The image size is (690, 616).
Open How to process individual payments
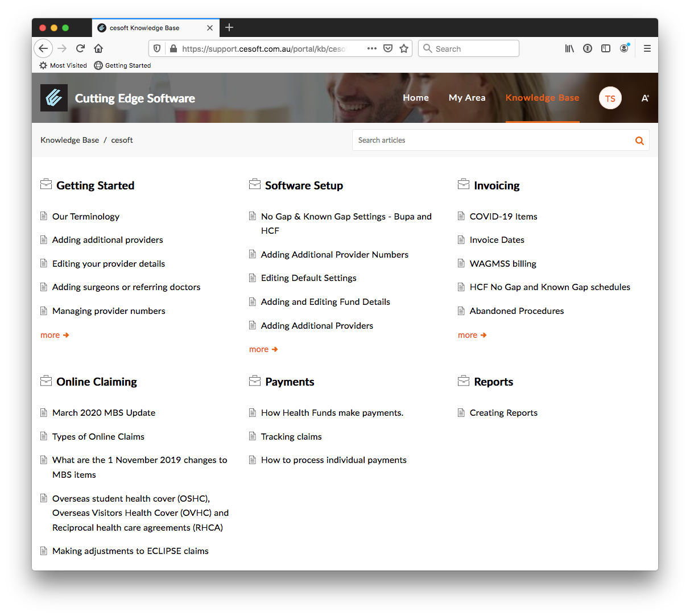point(334,460)
